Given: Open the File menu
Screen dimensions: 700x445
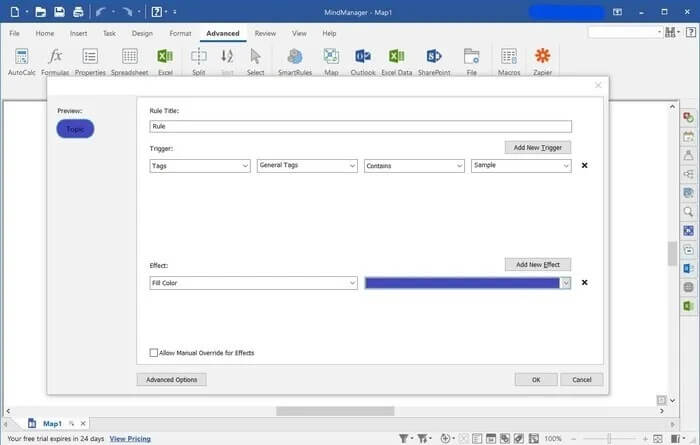Looking at the screenshot, I should point(14,33).
